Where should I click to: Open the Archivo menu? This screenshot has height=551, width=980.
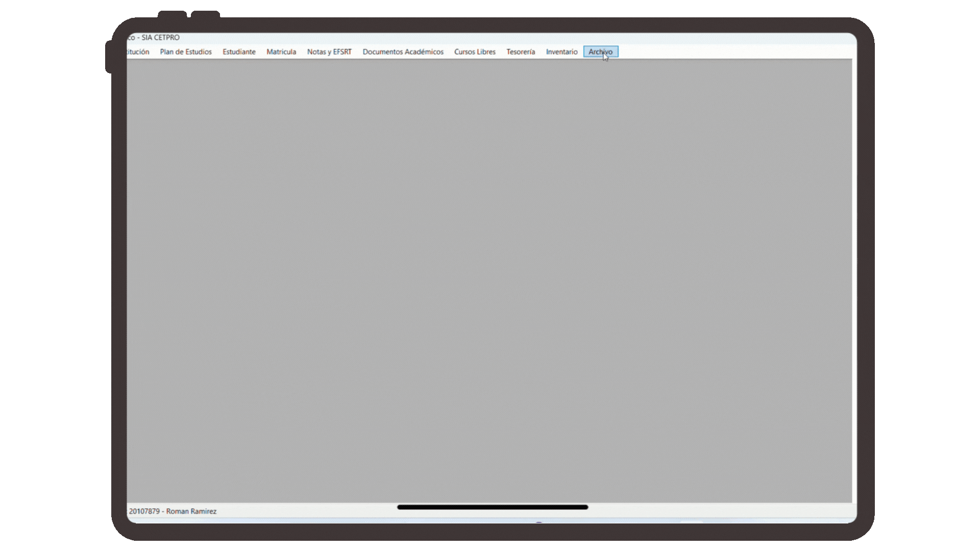pos(600,52)
